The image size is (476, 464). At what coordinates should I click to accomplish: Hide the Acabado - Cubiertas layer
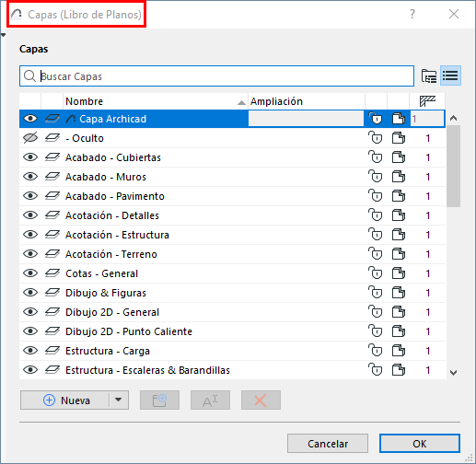click(x=30, y=157)
